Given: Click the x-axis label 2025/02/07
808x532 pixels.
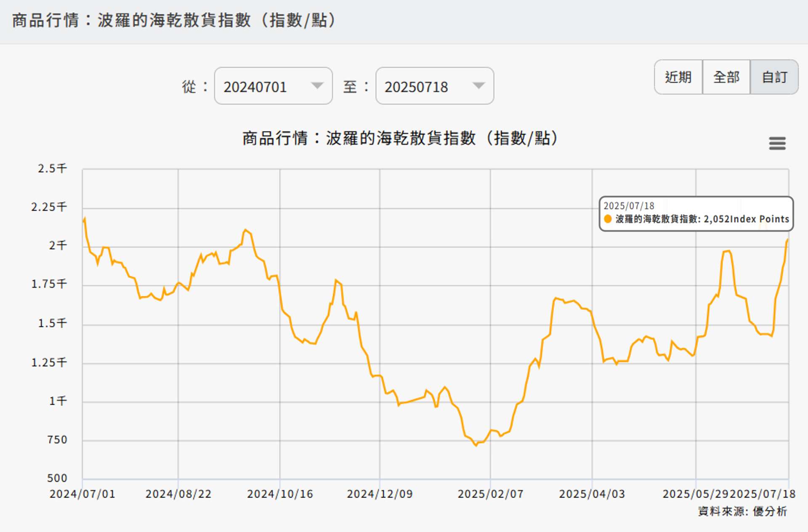Looking at the screenshot, I should pos(491,494).
